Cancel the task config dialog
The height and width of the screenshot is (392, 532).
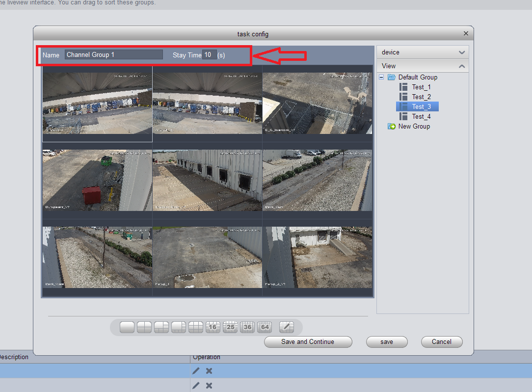pos(442,342)
